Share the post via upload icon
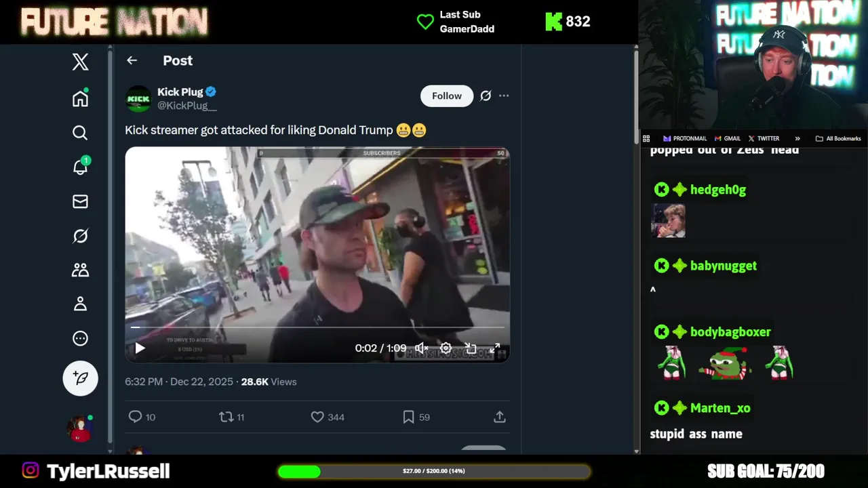 [500, 417]
